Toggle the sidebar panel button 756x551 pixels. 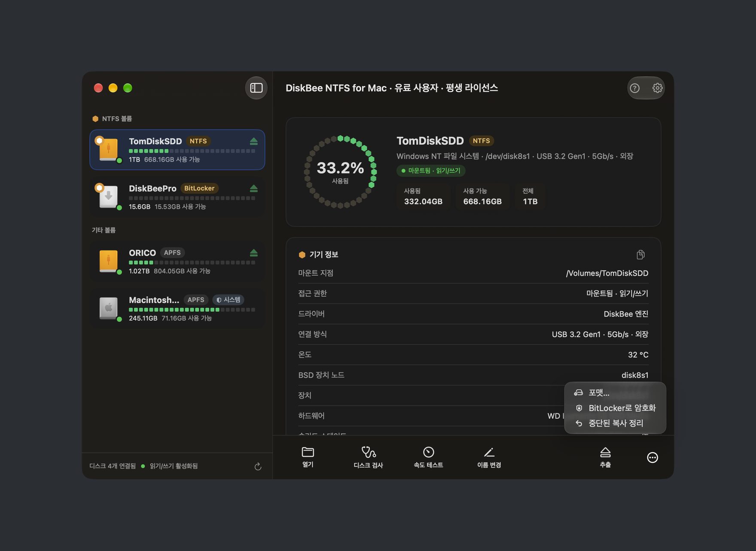tap(256, 88)
